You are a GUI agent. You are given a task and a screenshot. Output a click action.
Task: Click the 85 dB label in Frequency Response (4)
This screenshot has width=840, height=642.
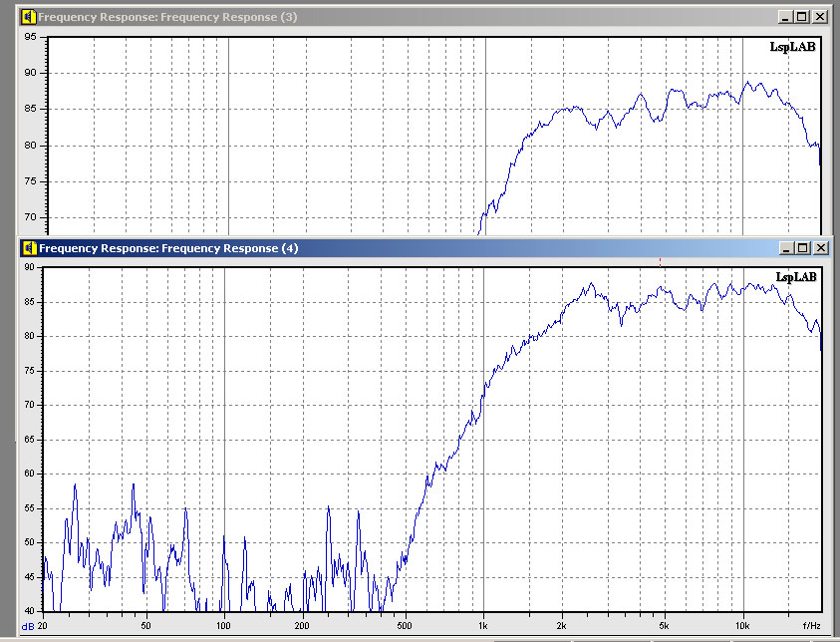[29, 302]
